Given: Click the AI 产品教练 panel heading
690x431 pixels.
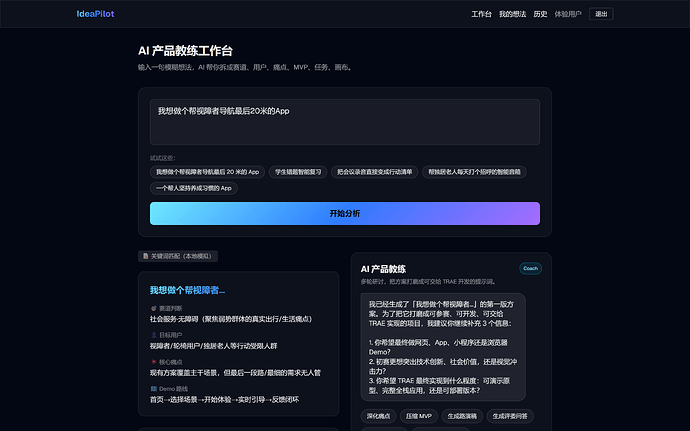Looking at the screenshot, I should (x=383, y=269).
